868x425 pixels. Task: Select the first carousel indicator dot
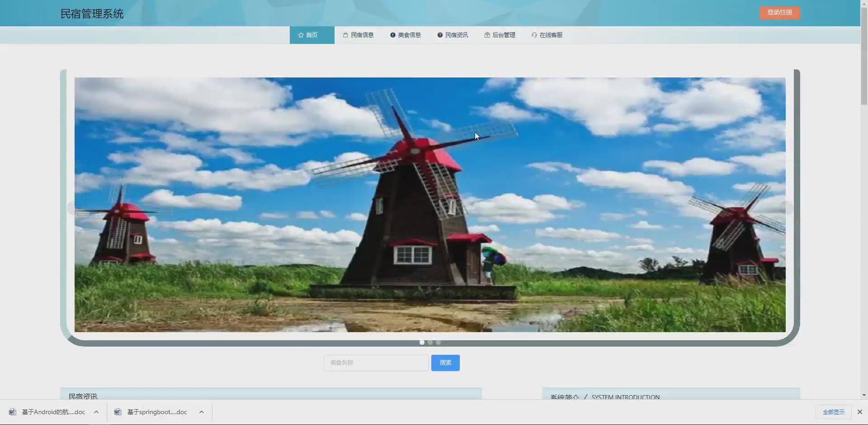coord(422,342)
